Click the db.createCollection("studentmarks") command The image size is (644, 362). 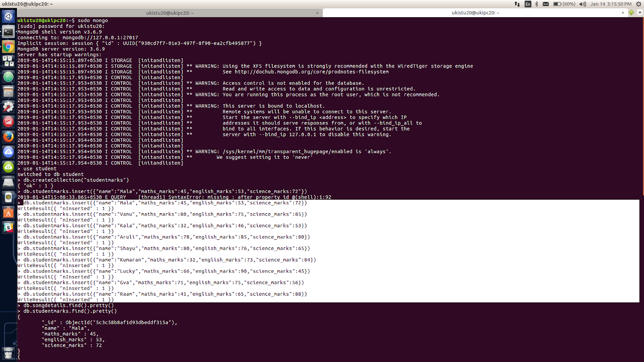point(76,180)
